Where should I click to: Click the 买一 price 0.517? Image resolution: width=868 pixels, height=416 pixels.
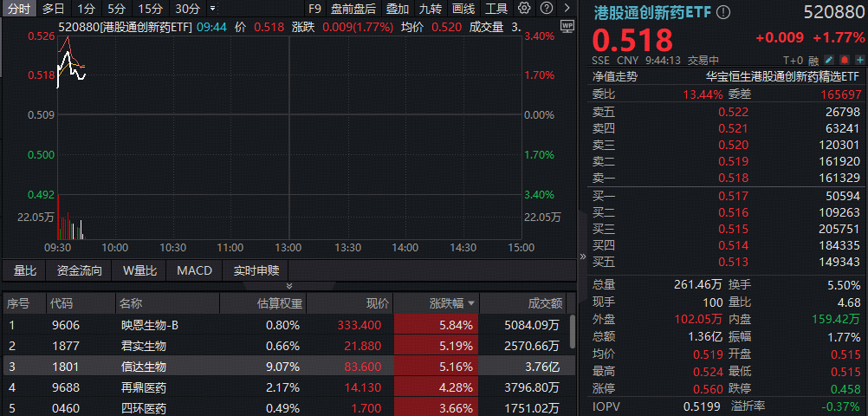tap(734, 196)
